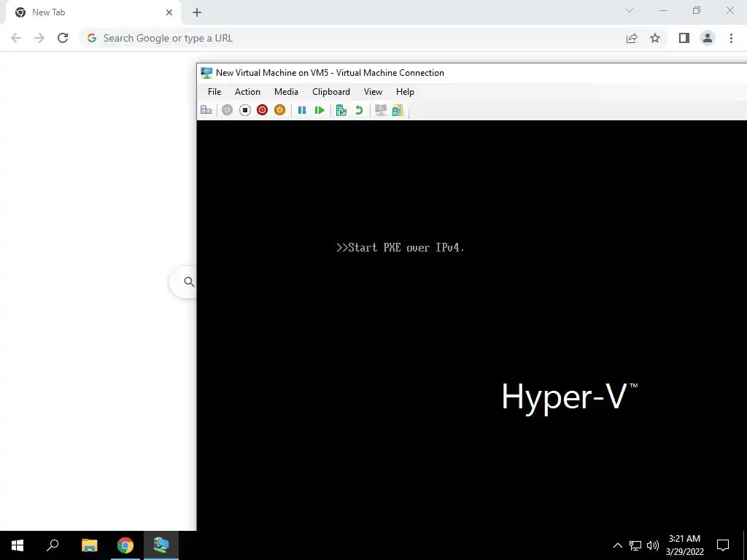Open the File menu in VM Connection
Screen dimensions: 747x560
(x=214, y=92)
